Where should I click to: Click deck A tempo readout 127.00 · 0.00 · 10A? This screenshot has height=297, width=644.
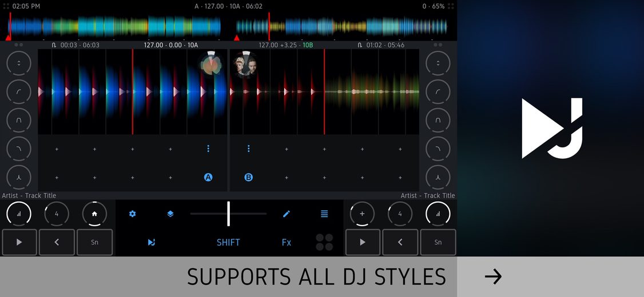[x=171, y=45]
